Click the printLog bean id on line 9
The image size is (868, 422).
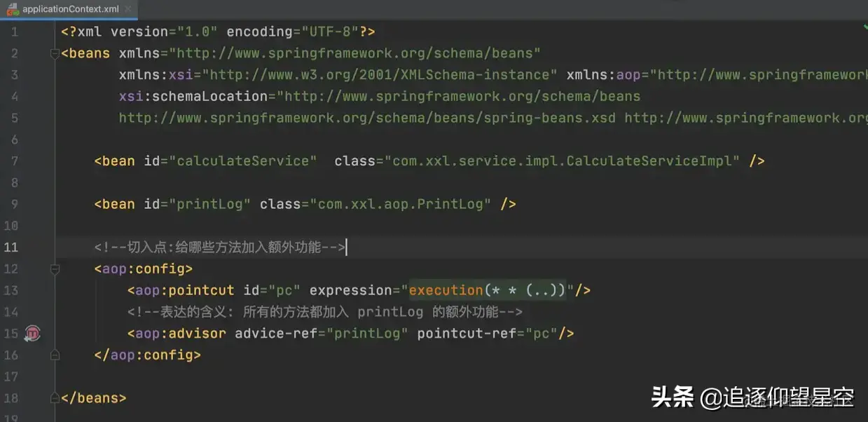(x=210, y=204)
